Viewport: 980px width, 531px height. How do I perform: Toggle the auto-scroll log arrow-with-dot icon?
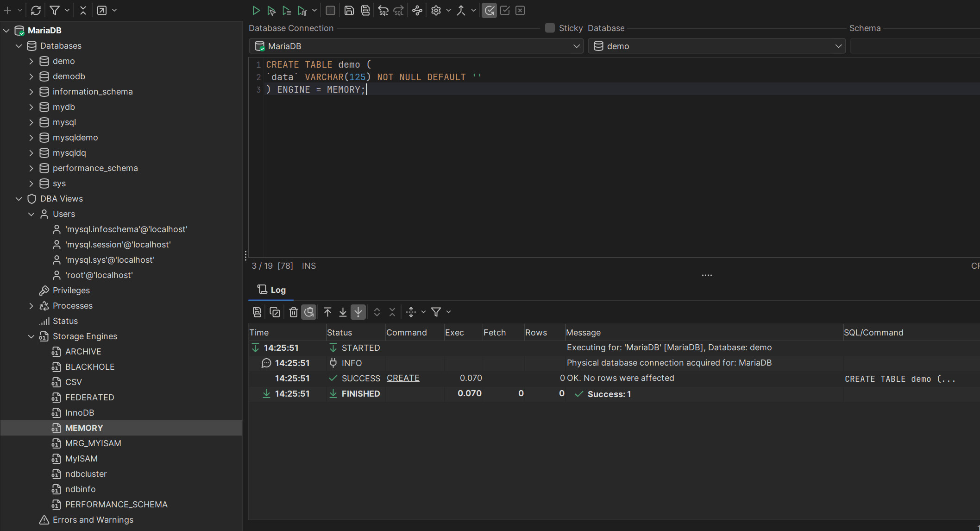(x=358, y=312)
